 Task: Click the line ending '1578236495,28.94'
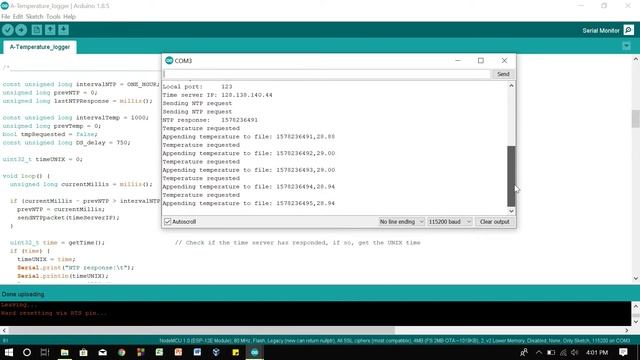(x=249, y=203)
